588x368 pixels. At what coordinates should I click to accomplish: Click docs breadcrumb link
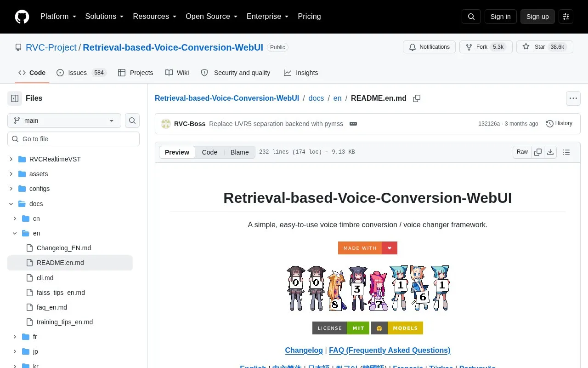(x=316, y=98)
